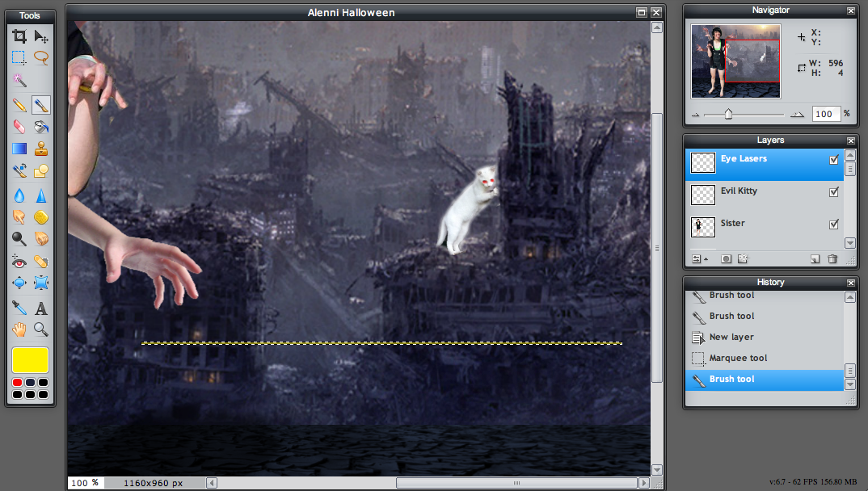Click canvas zoom field showing 100 %
This screenshot has height=491, width=868.
click(x=85, y=483)
